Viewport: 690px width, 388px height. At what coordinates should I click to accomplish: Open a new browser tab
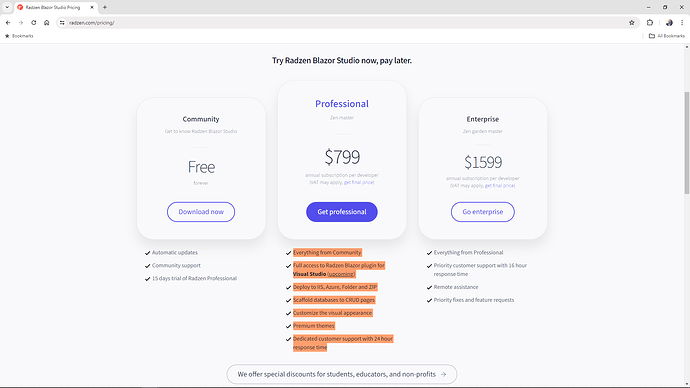coord(105,7)
